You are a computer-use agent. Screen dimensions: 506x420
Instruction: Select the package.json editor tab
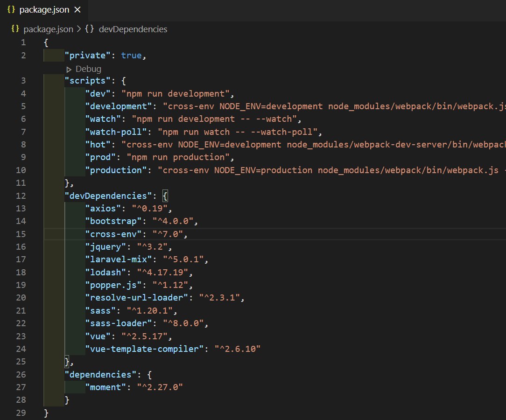coord(44,10)
